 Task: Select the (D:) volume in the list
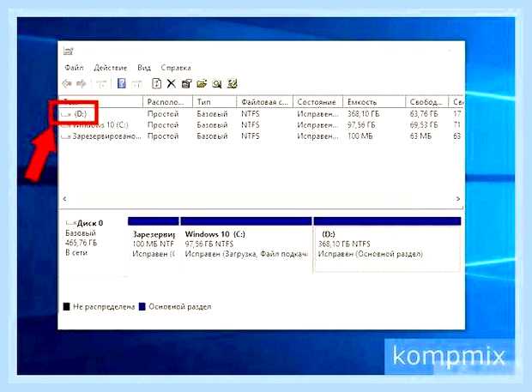(81, 114)
